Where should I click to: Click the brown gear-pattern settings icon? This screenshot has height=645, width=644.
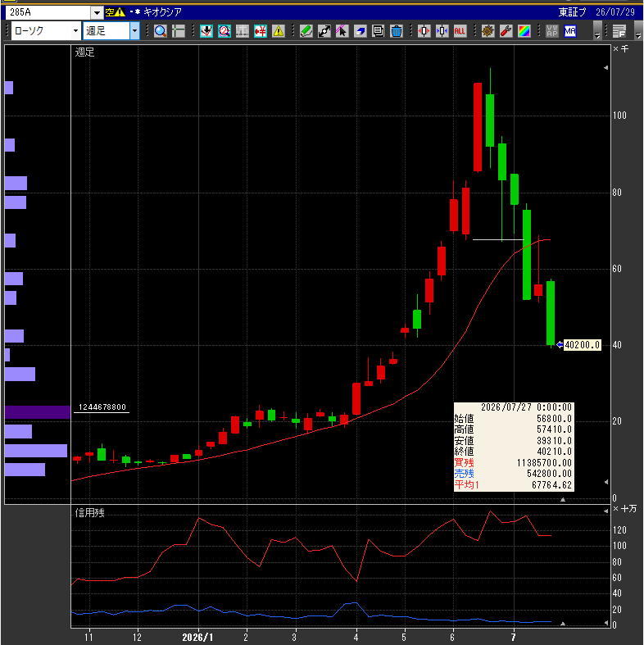coord(488,31)
